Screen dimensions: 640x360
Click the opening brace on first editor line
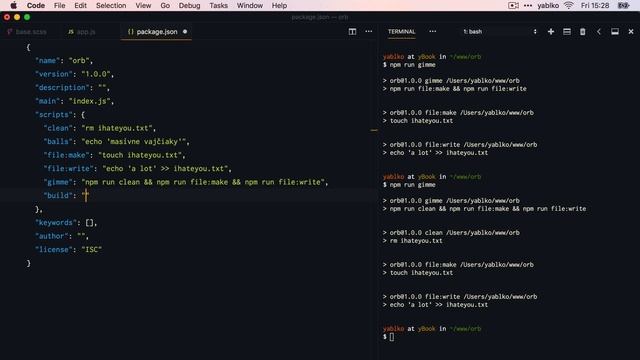tap(29, 47)
